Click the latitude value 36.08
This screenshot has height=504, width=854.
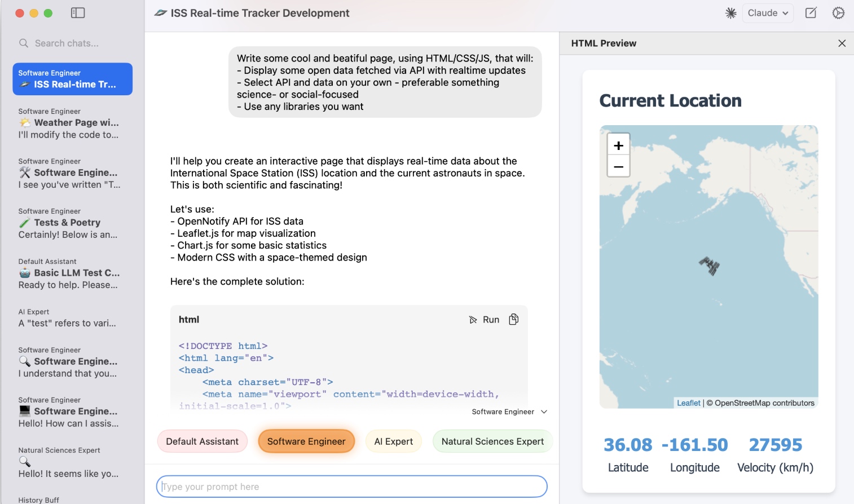[628, 445]
